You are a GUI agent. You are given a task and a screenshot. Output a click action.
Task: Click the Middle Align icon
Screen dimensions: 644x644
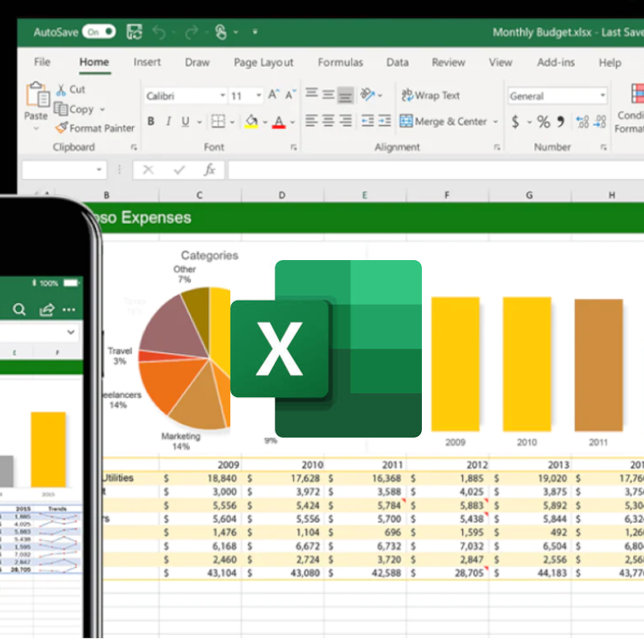(328, 95)
